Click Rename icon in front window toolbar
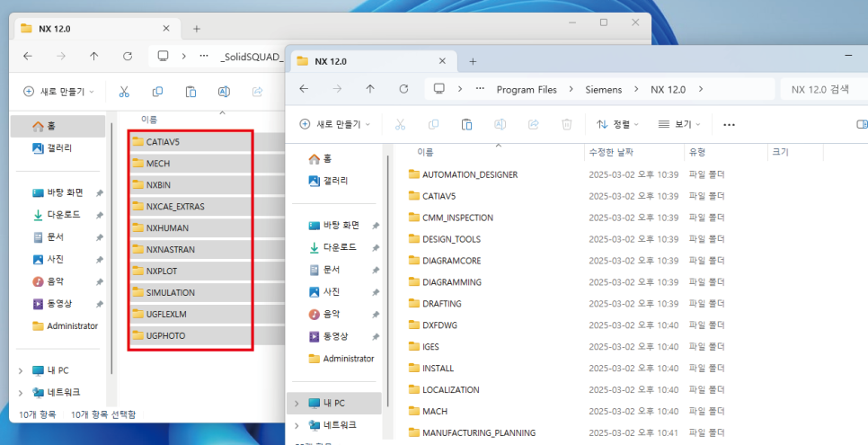 (x=500, y=124)
